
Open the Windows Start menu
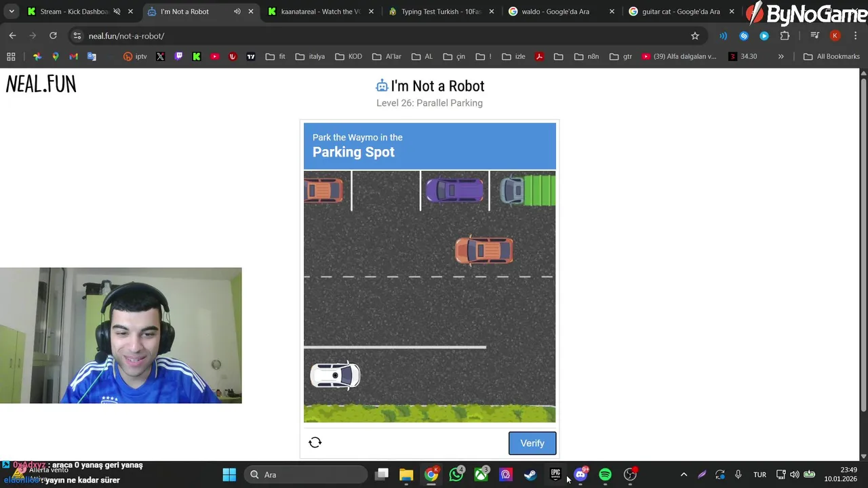(229, 474)
